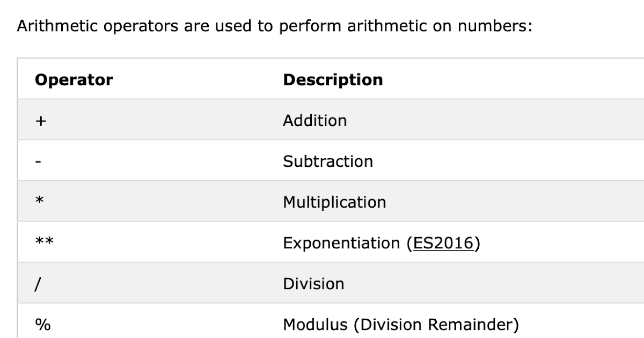Click the Description column header
The image size is (644, 338).
[333, 80]
